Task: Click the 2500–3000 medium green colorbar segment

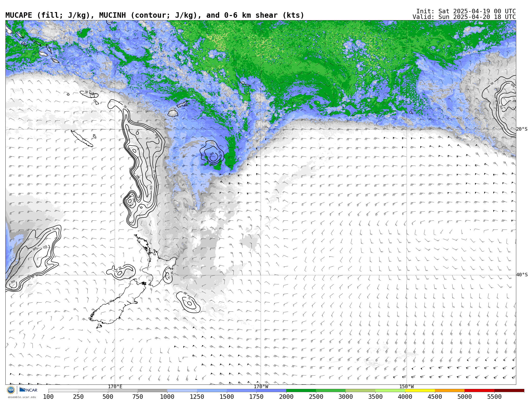Action: [x=331, y=391]
